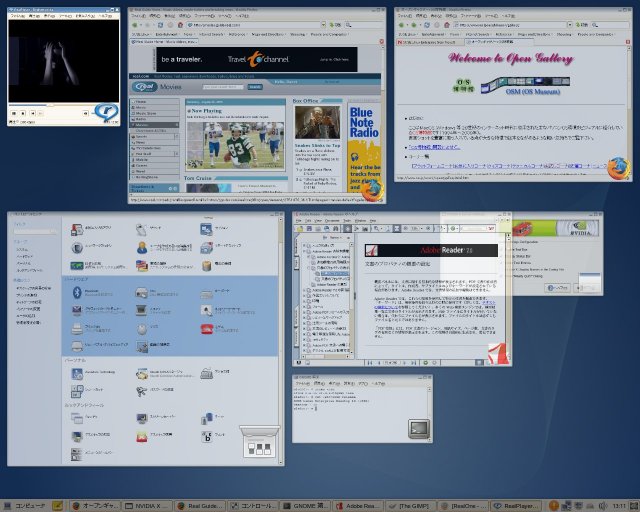Click green previous view button in Adobe Reader
This screenshot has height=512, width=640.
coord(426,362)
